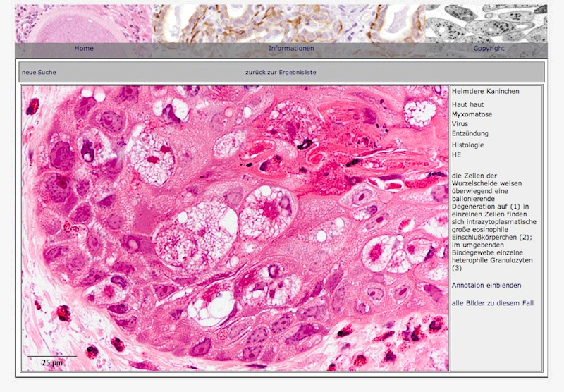
Task: Click the 25 µm scale bar
Action: pyautogui.click(x=52, y=360)
